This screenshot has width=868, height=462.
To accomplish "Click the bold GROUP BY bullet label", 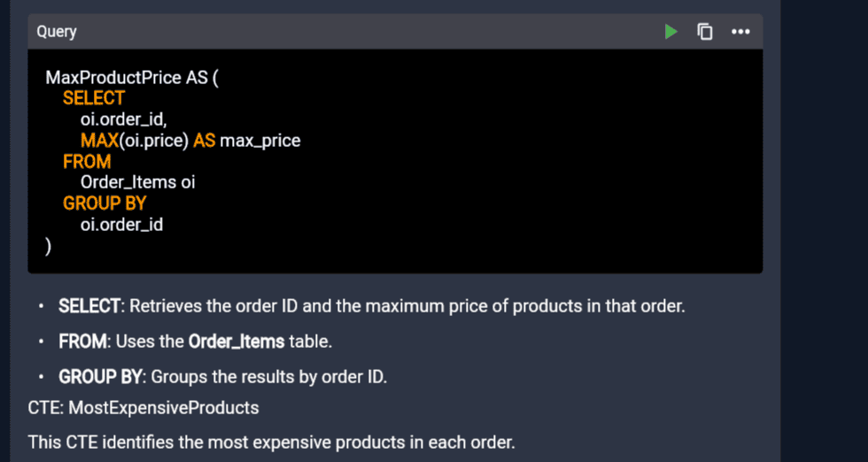I will pyautogui.click(x=101, y=377).
